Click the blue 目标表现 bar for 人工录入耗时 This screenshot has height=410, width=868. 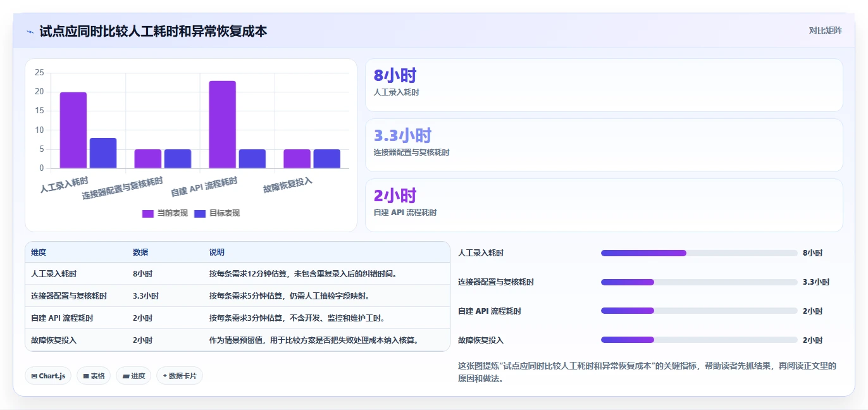point(103,153)
